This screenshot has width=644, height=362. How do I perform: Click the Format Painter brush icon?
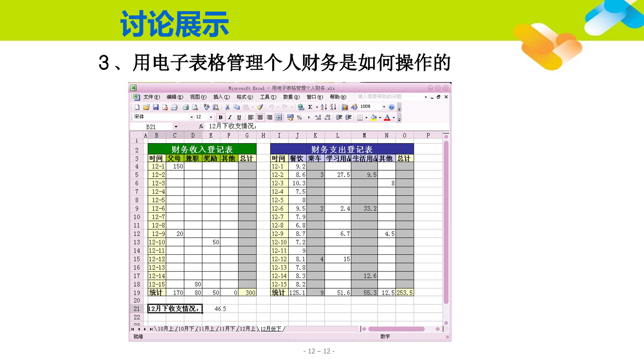[260, 107]
